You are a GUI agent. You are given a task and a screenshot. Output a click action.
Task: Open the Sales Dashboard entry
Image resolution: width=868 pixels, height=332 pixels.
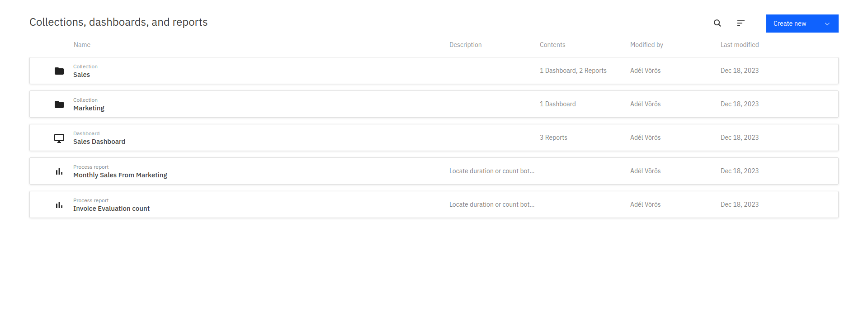(99, 142)
